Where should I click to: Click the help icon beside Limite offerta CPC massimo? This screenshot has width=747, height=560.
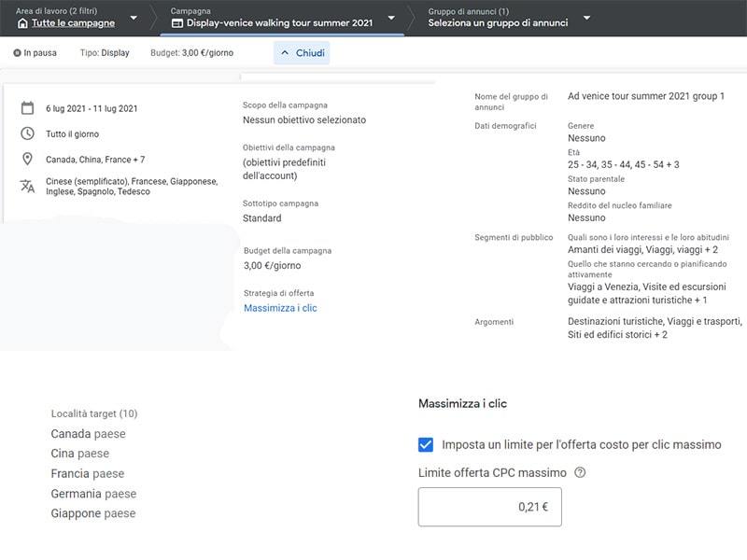580,472
